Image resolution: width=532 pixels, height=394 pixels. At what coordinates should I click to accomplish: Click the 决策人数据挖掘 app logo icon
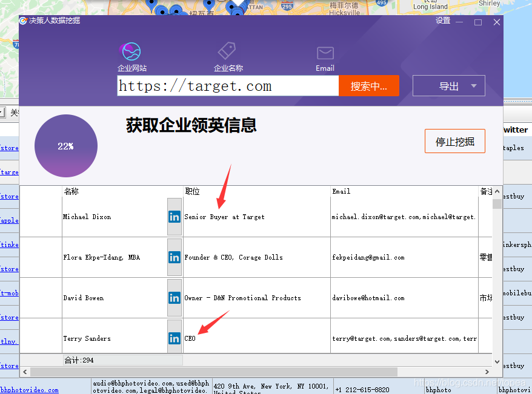click(x=23, y=21)
